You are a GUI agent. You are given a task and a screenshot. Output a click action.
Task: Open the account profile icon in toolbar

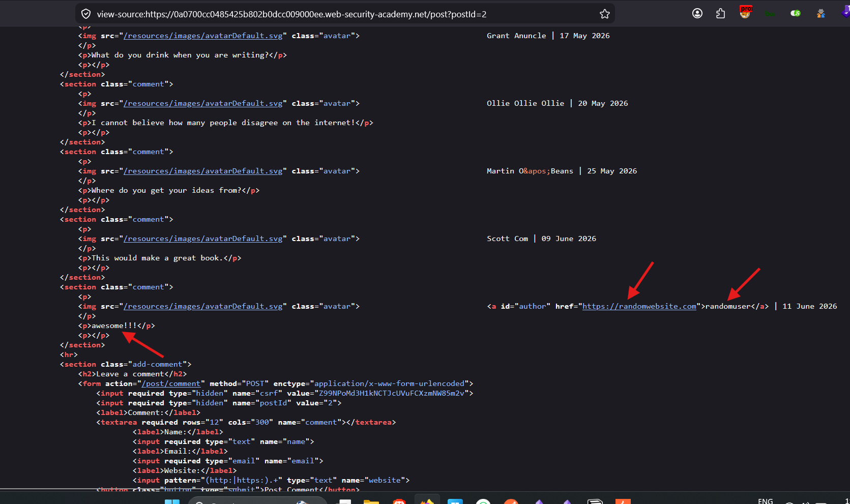pos(697,13)
